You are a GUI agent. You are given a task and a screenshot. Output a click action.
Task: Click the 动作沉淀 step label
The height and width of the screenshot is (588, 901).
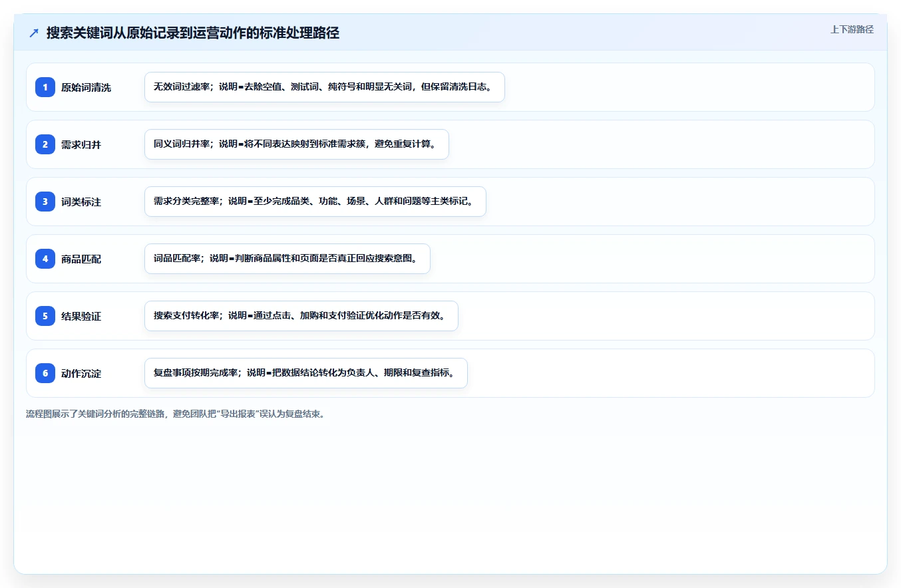tap(81, 374)
